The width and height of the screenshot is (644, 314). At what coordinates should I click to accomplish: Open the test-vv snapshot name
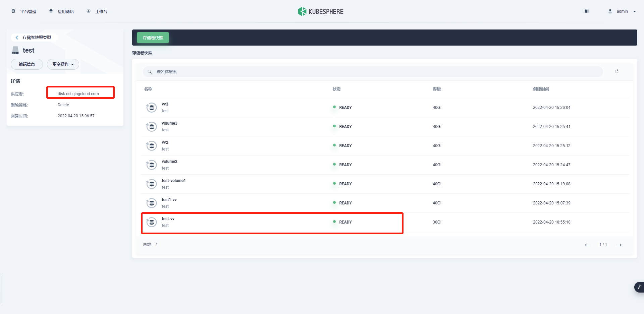pos(168,219)
